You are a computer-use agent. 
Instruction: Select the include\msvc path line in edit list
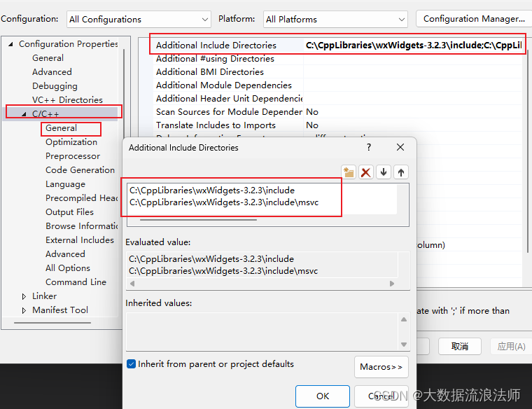pyautogui.click(x=223, y=202)
